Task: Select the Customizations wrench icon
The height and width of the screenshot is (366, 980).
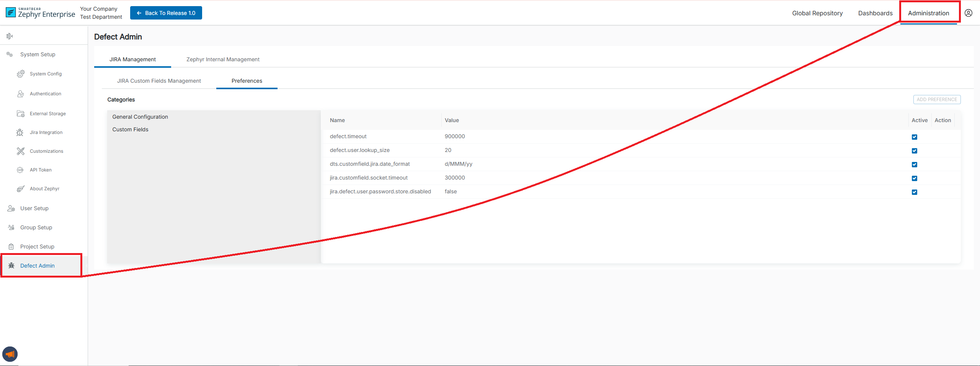Action: (x=21, y=151)
